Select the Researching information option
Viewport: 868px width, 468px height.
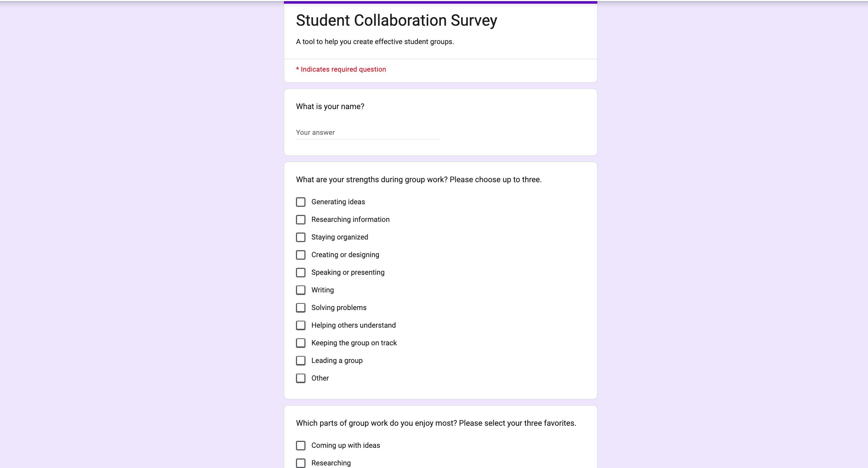(x=301, y=220)
